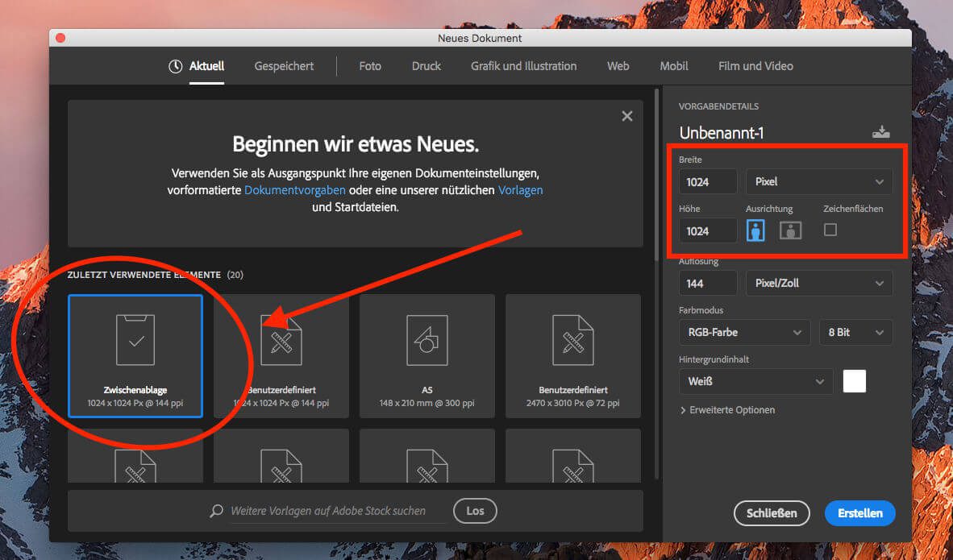Click the save preset icon beside Unbenannt-1
Viewport: 953px width, 560px height.
(880, 133)
